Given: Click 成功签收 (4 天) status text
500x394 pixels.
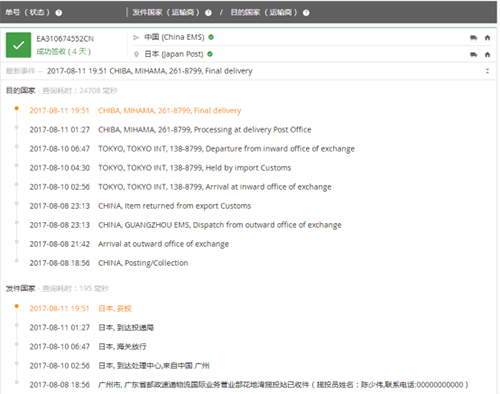Looking at the screenshot, I should click(63, 52).
